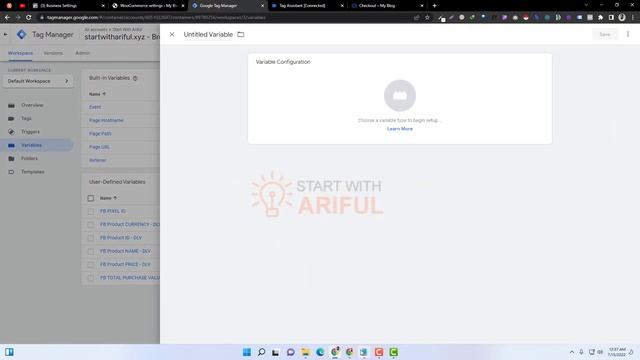This screenshot has width=640, height=360.
Task: Click the Variable Configuration card
Action: 400,98
